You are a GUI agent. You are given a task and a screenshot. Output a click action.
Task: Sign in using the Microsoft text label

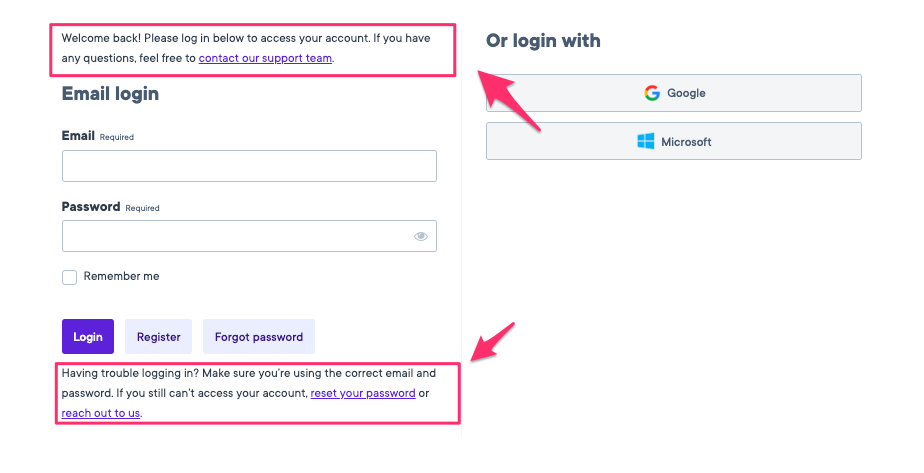(686, 142)
